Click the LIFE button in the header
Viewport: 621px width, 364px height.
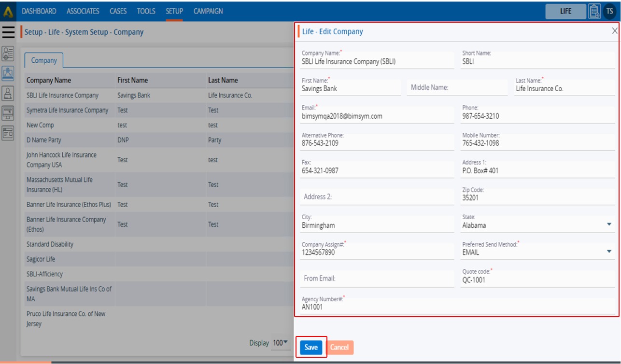tap(565, 11)
